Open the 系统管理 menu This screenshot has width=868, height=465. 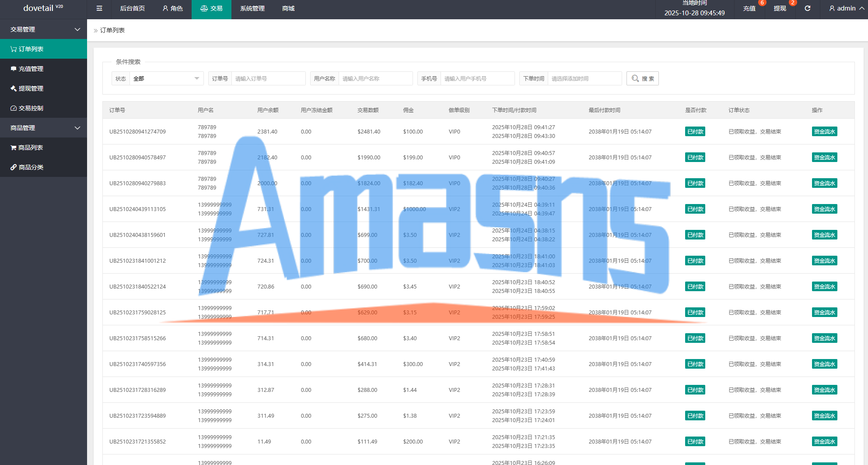click(x=252, y=8)
